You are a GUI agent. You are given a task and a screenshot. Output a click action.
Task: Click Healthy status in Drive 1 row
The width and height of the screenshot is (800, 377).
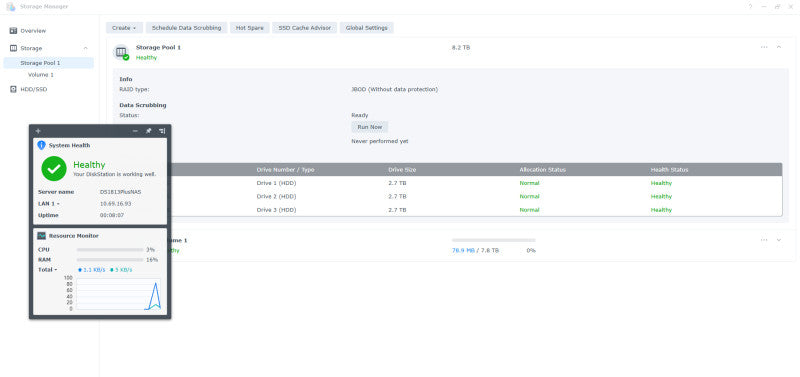point(661,183)
